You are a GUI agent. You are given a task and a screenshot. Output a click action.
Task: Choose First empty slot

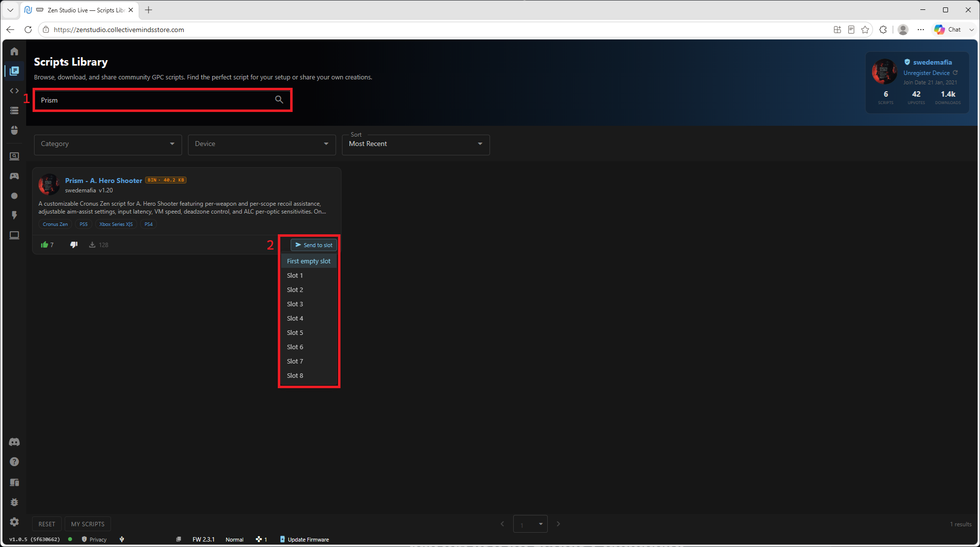click(x=309, y=261)
